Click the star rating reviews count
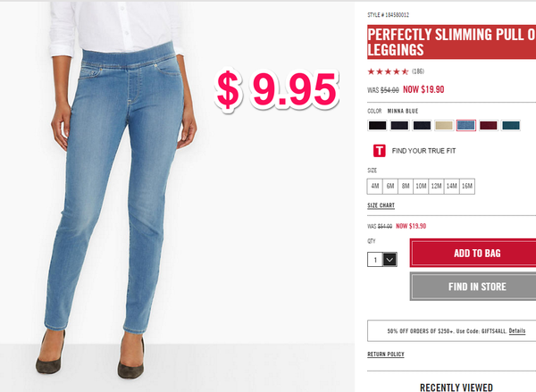The image size is (536, 392). point(418,71)
